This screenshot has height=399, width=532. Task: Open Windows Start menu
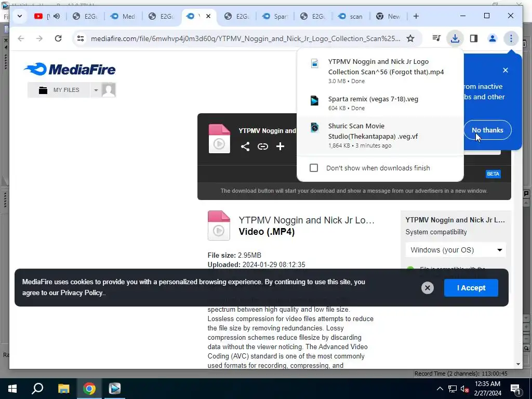(x=12, y=389)
